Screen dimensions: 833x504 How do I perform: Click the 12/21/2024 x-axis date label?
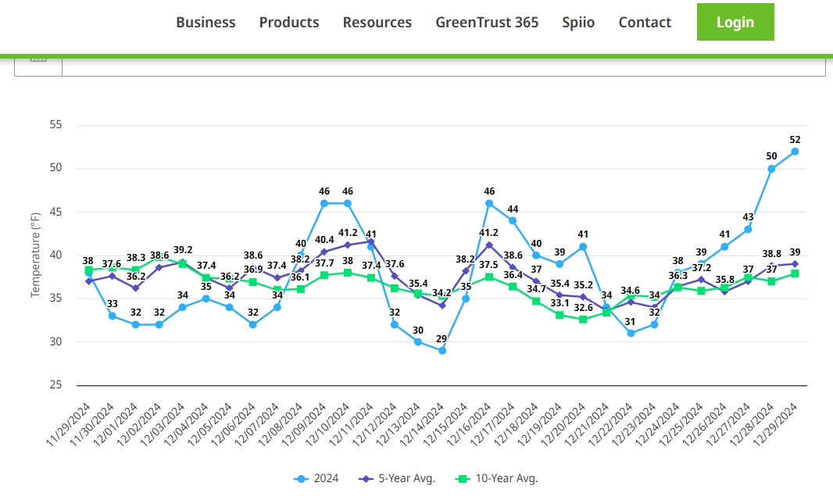pos(587,424)
